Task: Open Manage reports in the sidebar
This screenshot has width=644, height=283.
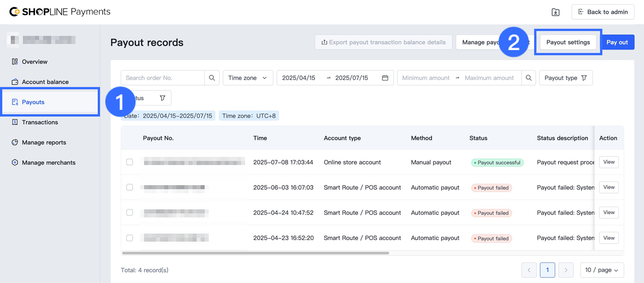Action: click(44, 142)
